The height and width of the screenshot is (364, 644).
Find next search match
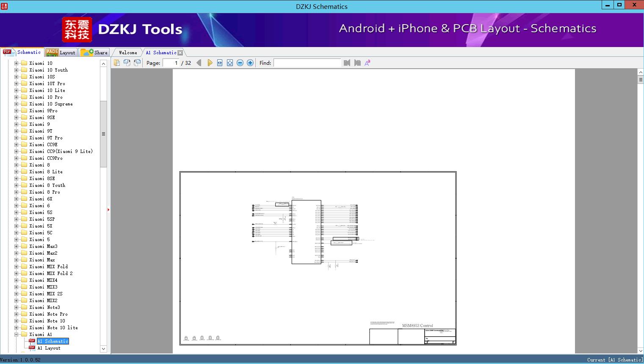pyautogui.click(x=357, y=63)
